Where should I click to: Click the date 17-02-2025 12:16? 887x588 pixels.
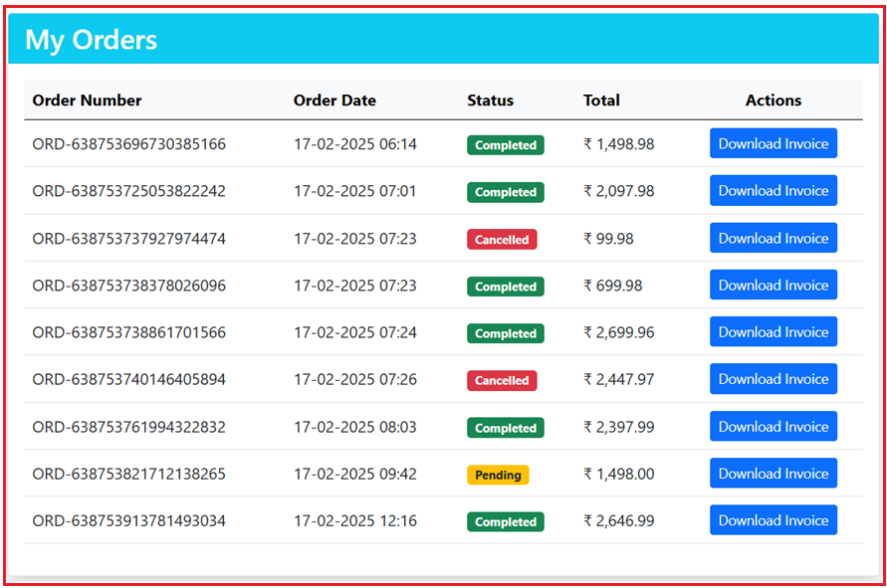(x=355, y=520)
